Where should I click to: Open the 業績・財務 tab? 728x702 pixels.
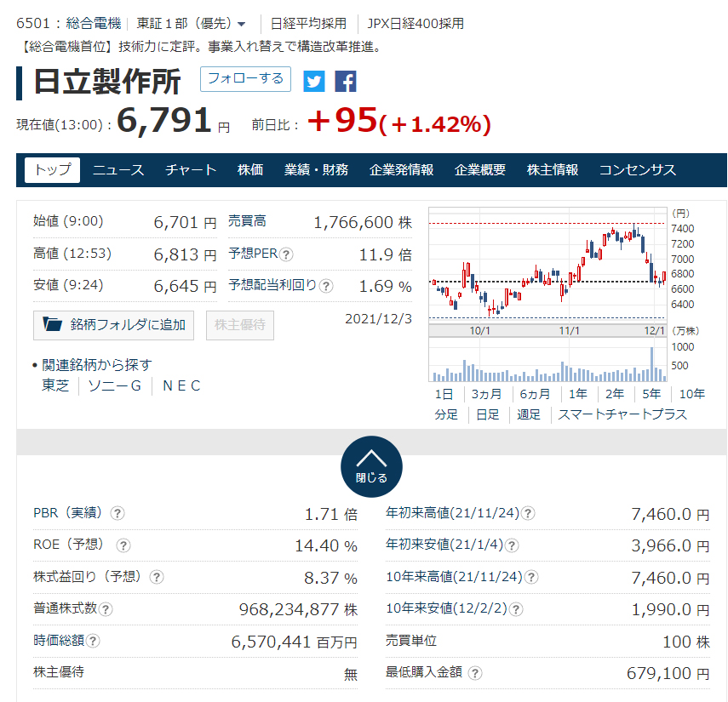coord(316,170)
